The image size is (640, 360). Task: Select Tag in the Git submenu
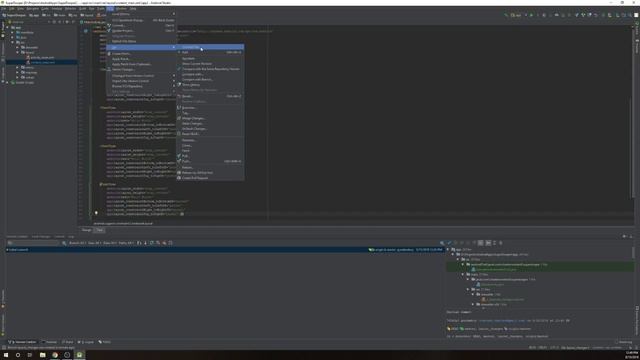coord(210,113)
